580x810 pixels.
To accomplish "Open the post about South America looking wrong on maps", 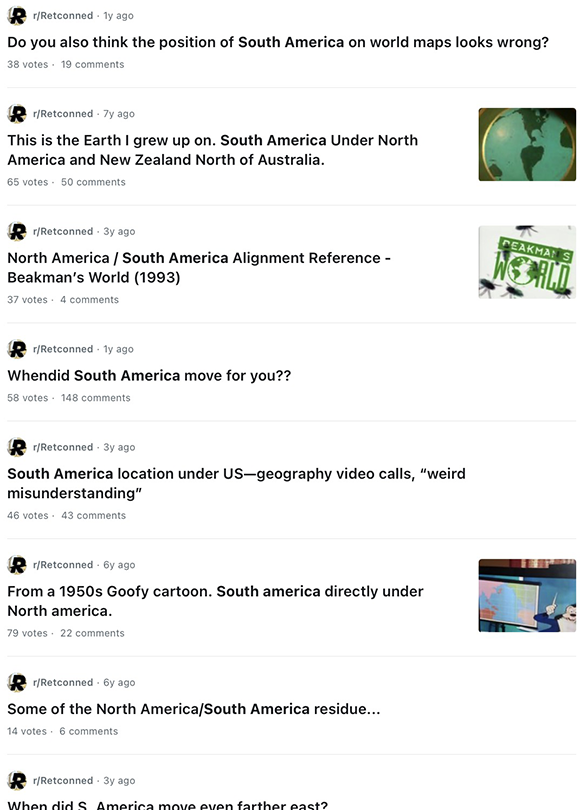I will pos(278,42).
